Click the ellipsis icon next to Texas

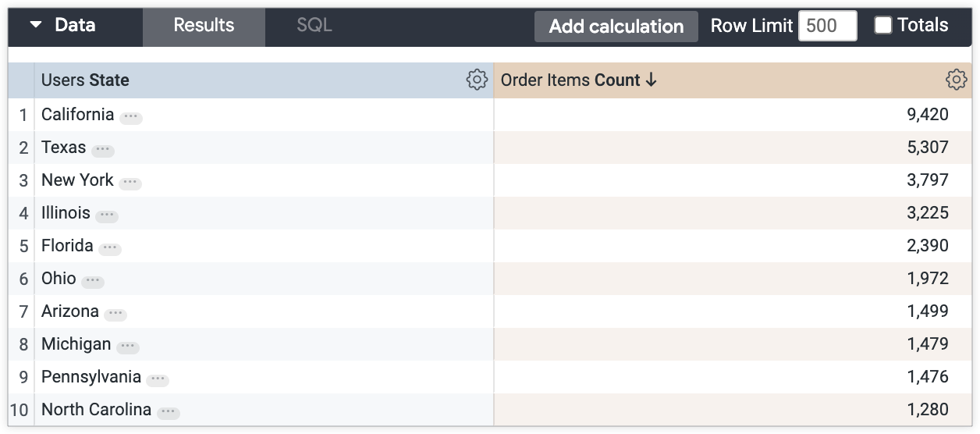tap(102, 150)
